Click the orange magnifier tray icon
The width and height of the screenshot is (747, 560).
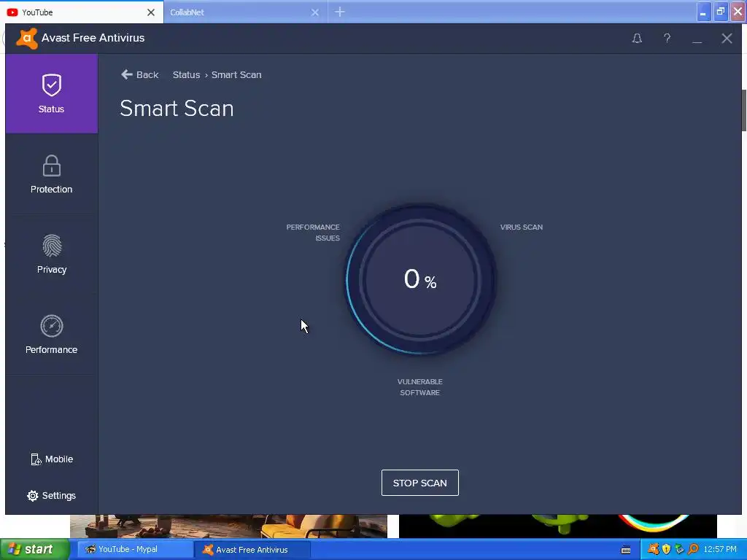point(693,550)
